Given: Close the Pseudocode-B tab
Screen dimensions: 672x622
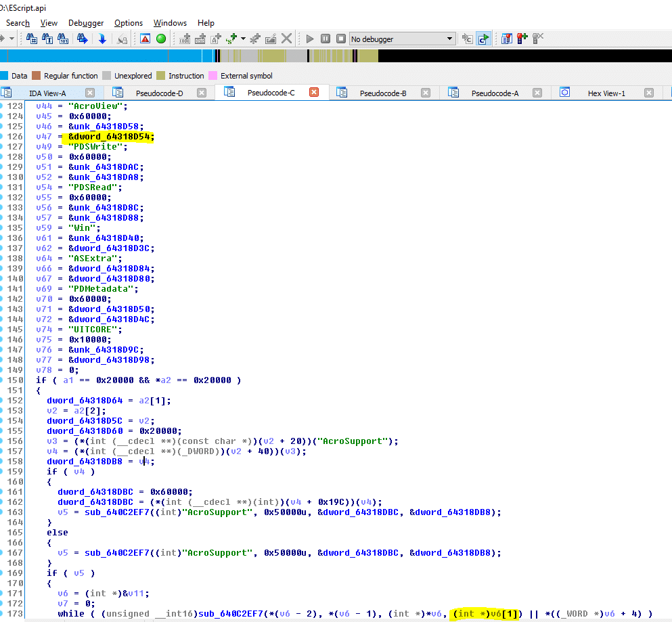Looking at the screenshot, I should 426,93.
